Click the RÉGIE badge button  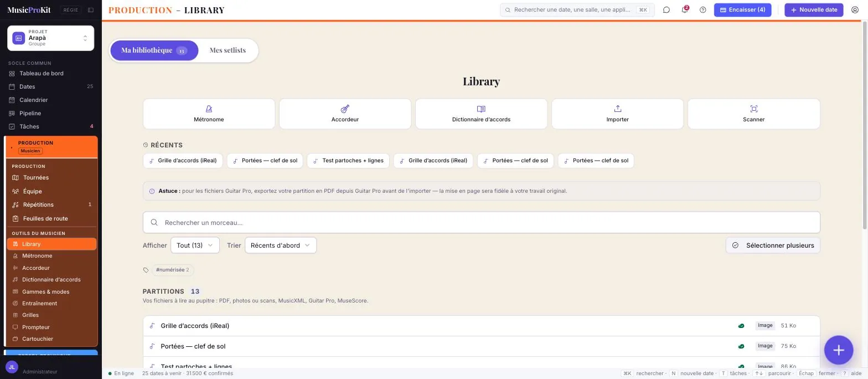click(70, 10)
